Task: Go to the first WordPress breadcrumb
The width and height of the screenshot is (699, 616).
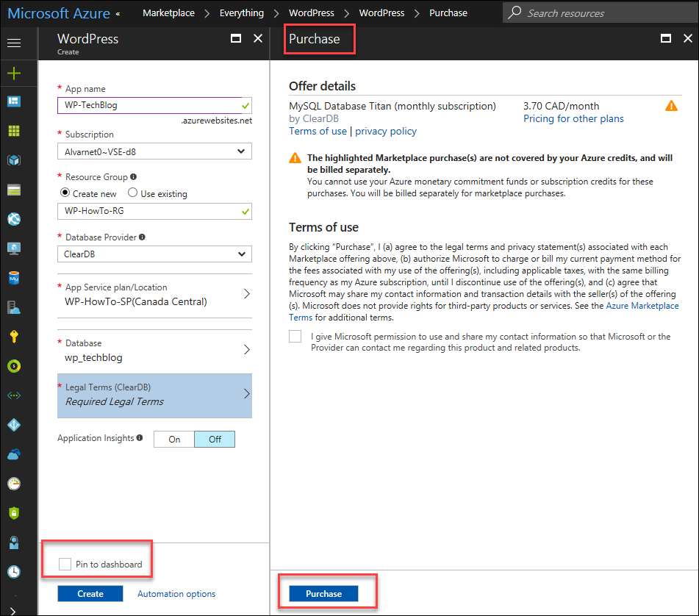Action: (312, 13)
